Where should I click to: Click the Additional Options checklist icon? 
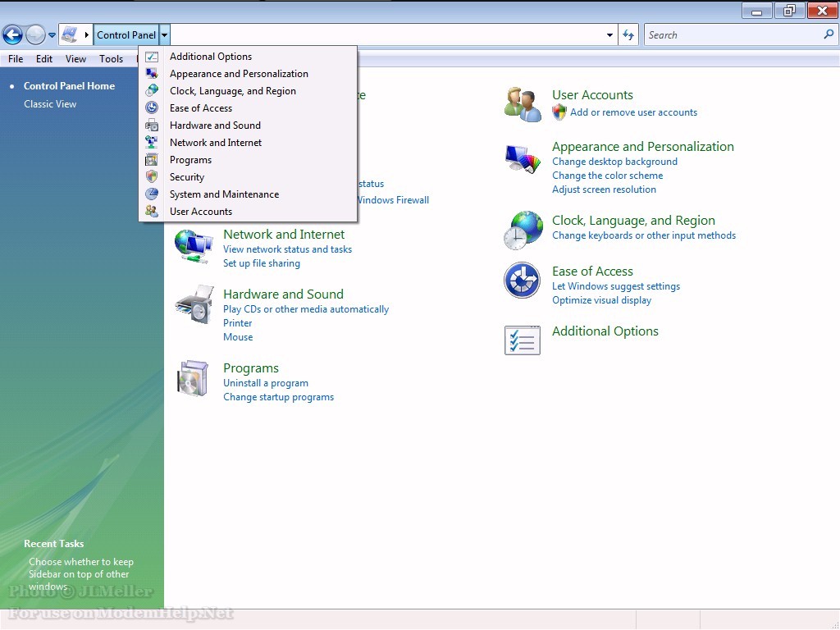tap(522, 340)
